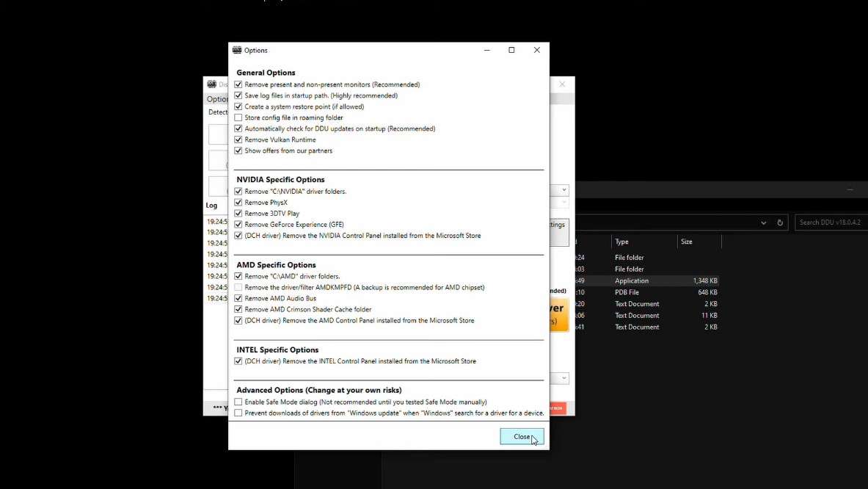Uncheck 'Remove Vulkan Runtime'
Image resolution: width=868 pixels, height=489 pixels.
click(238, 140)
